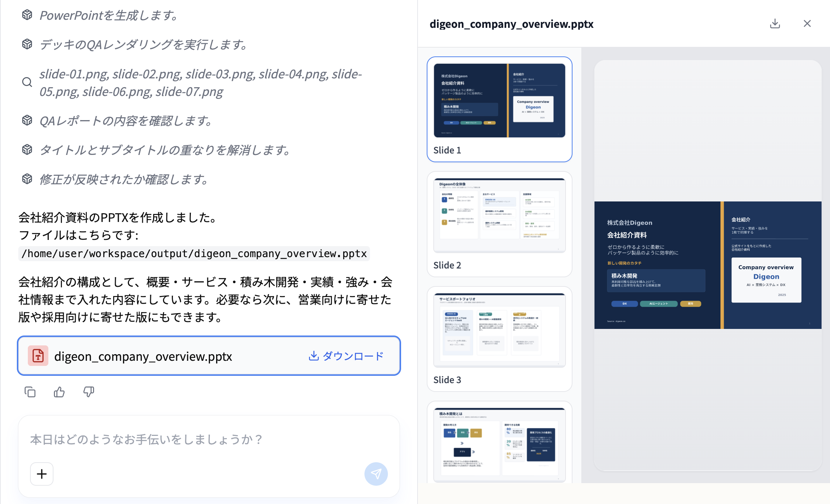Click the red pptx file icon

click(x=38, y=356)
